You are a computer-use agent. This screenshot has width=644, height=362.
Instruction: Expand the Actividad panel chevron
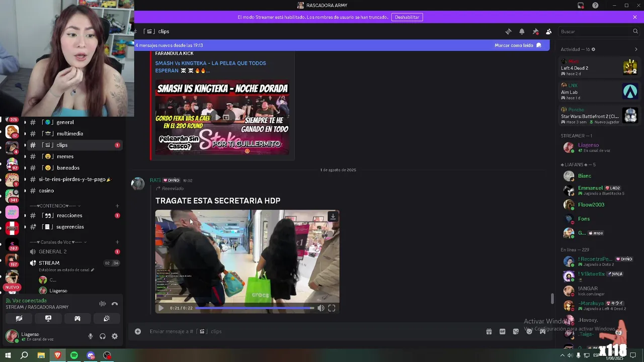636,49
